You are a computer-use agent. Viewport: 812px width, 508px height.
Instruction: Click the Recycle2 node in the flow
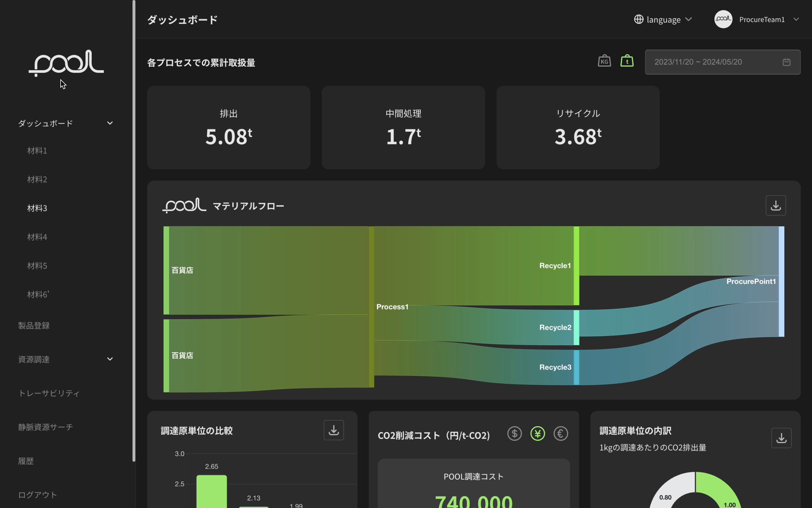coord(576,328)
